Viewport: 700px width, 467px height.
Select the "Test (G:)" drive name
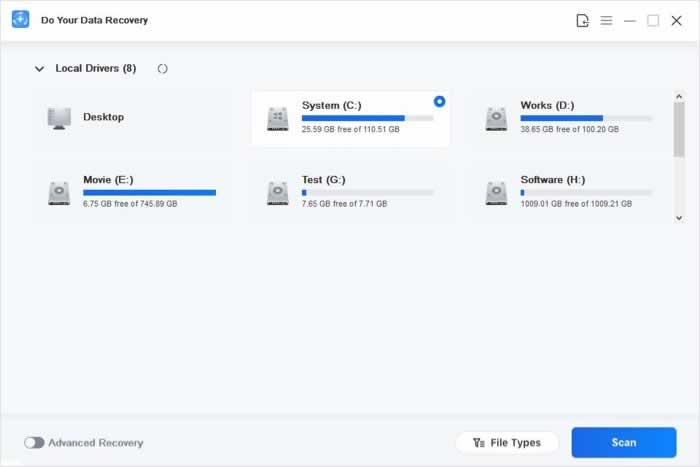[324, 180]
